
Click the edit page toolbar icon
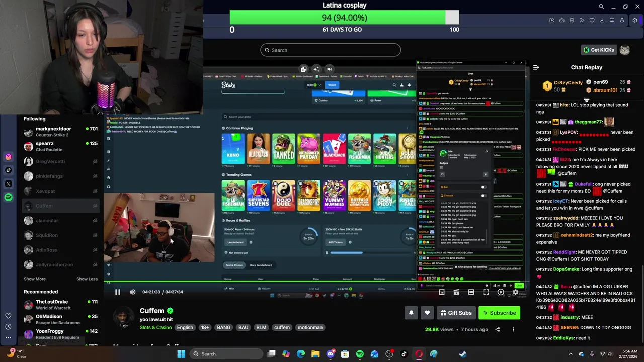tap(551, 20)
